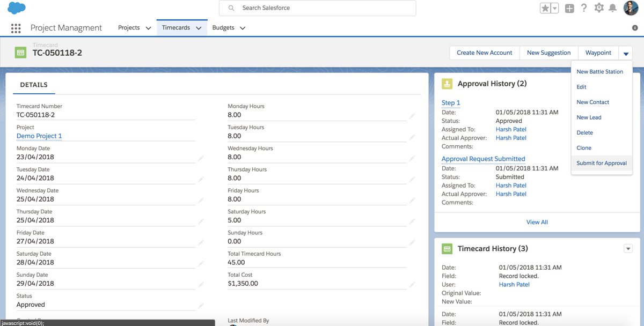Select the DETAILS tab
The width and height of the screenshot is (644, 326).
pyautogui.click(x=34, y=85)
